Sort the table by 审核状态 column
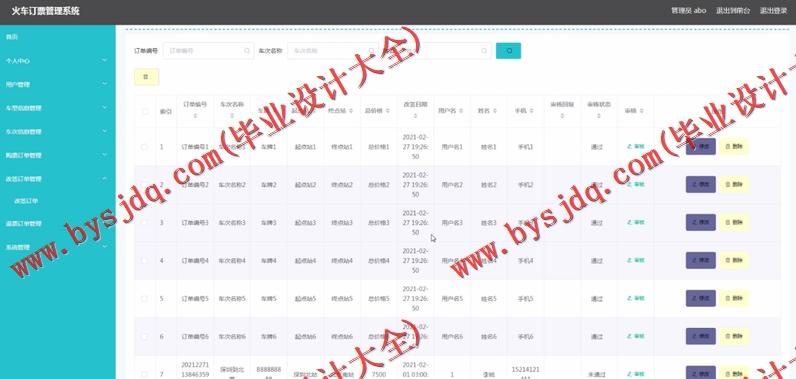Screen dimensions: 796x379 599,116
